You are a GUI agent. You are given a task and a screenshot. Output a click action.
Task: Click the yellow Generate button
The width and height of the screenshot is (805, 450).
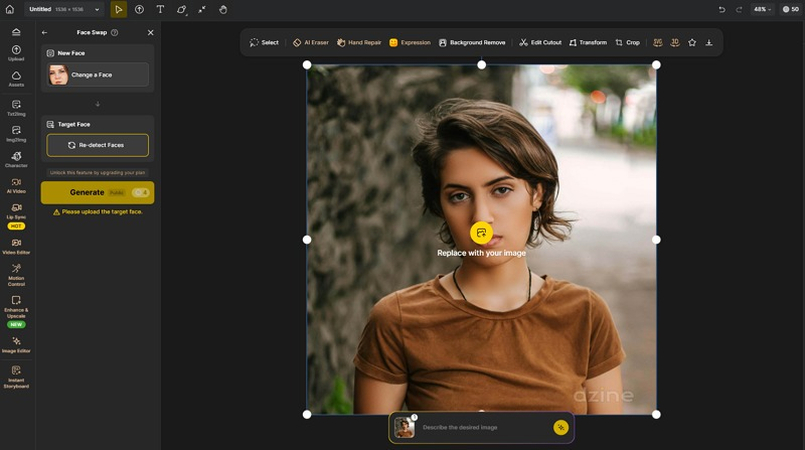tap(97, 192)
